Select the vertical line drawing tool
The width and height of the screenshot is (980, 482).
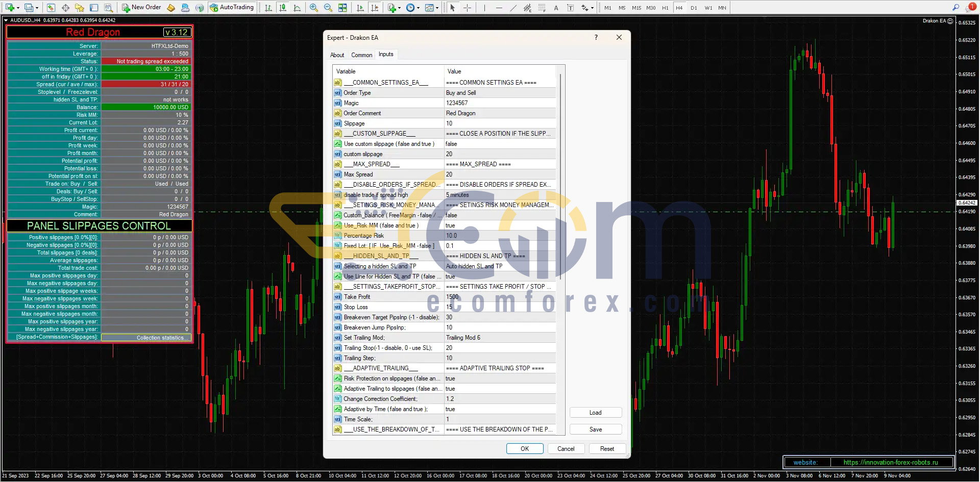pos(484,8)
